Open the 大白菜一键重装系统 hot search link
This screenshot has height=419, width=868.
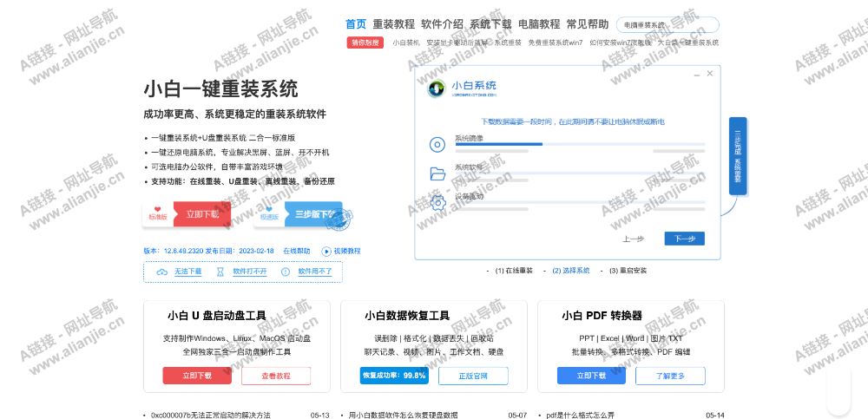[688, 43]
